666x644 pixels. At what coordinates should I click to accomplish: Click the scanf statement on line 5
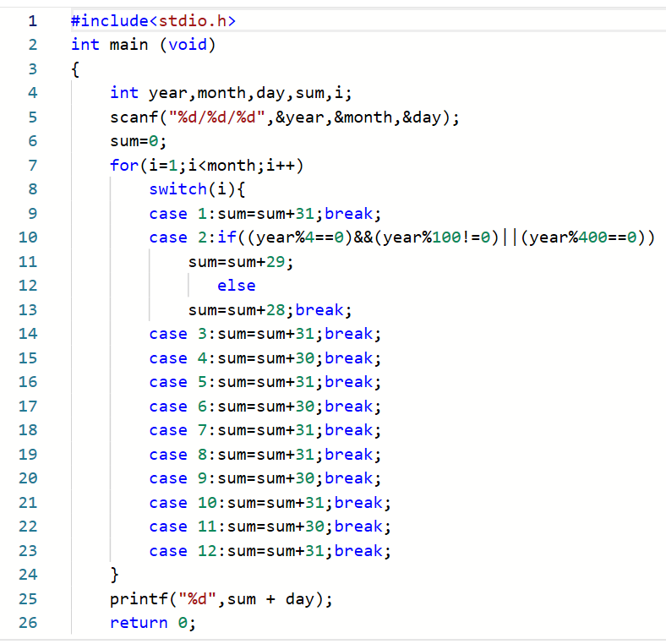(285, 117)
